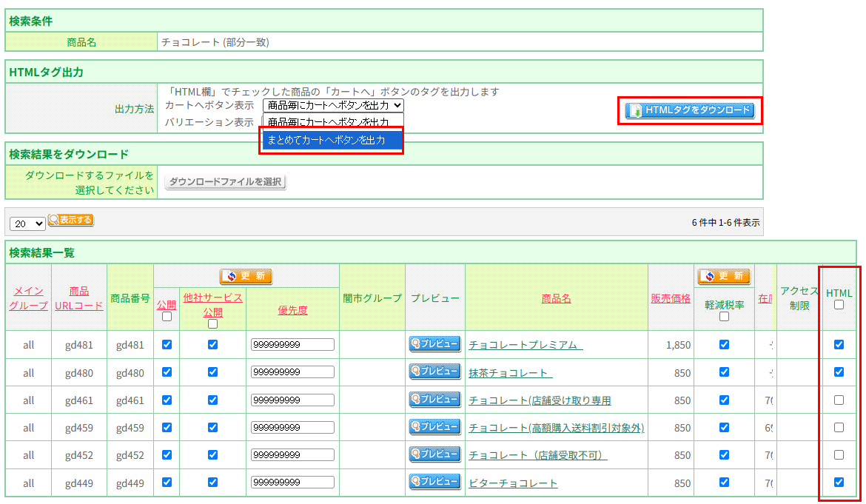
Task: Open プレビュー for 抹茶チョコレート row
Action: (433, 372)
